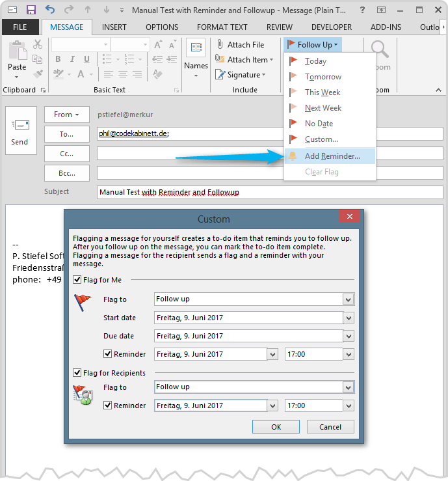Click the Align Left icon
Screen dimensions: 448x481
pyautogui.click(x=108, y=74)
